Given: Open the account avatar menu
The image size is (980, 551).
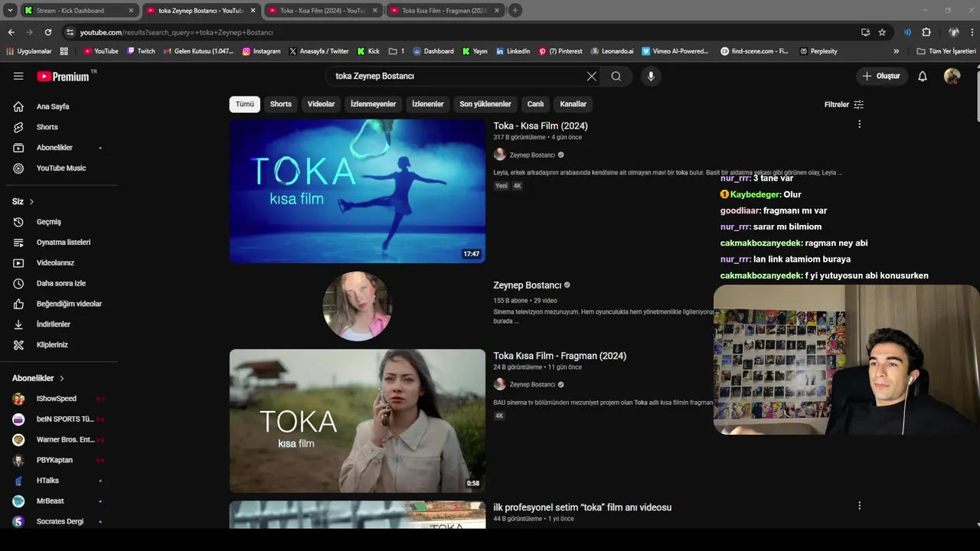Looking at the screenshot, I should pyautogui.click(x=952, y=76).
